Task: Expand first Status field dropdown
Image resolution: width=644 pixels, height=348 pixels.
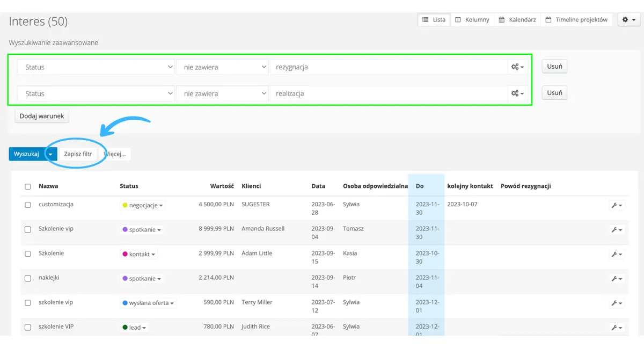Action: (x=96, y=67)
